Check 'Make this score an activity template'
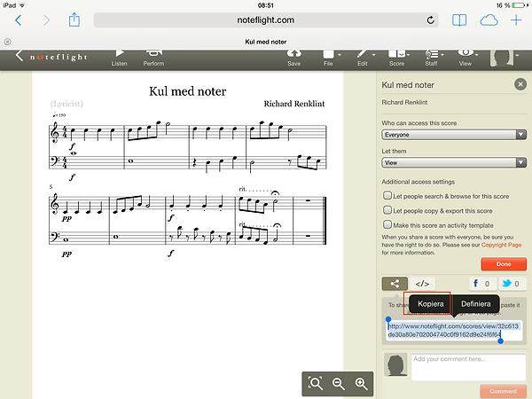This screenshot has width=532, height=399. (387, 224)
